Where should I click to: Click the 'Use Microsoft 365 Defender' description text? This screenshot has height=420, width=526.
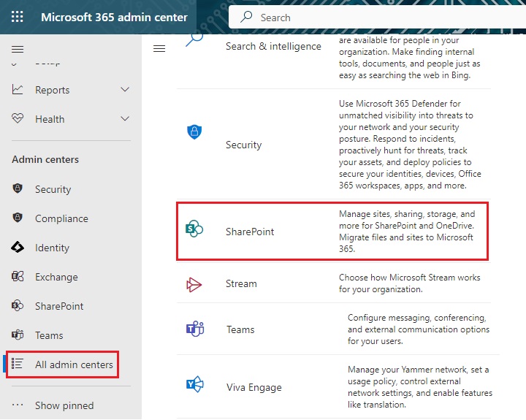tap(410, 145)
